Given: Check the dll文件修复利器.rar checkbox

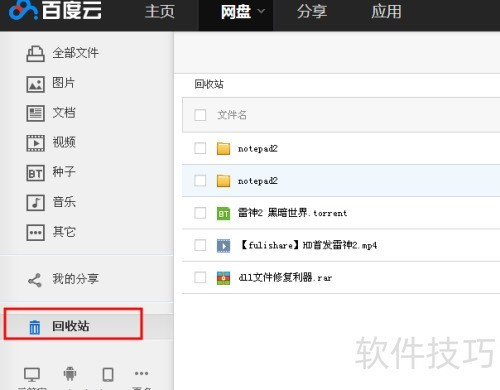Looking at the screenshot, I should coord(200,277).
